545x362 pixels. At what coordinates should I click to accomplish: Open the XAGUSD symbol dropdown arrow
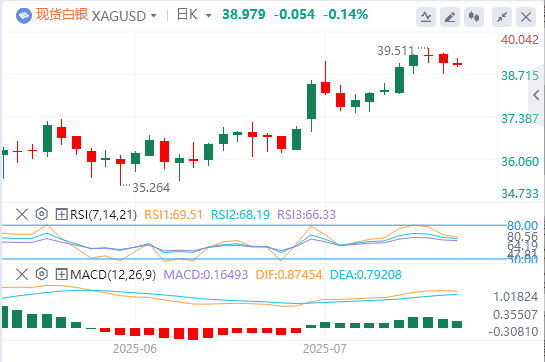(153, 16)
